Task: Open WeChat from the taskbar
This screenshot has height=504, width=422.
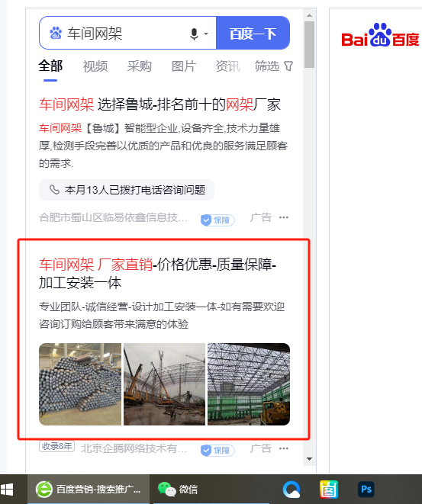Action: pyautogui.click(x=178, y=490)
